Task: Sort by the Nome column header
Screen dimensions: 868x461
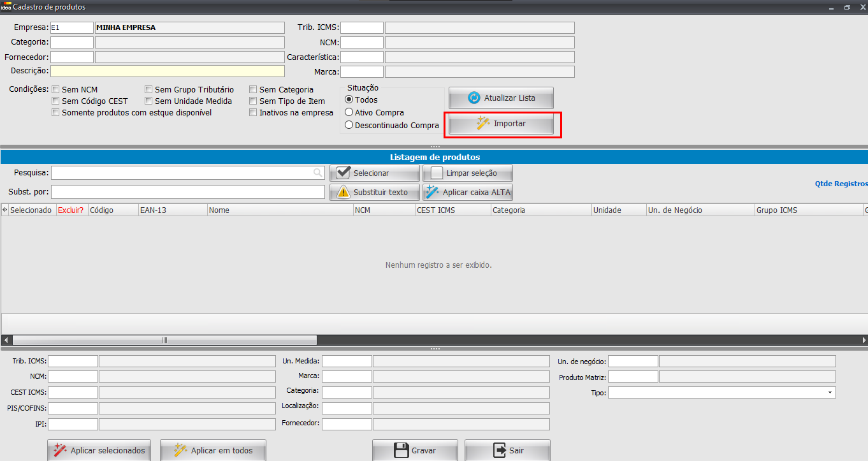Action: pos(280,210)
